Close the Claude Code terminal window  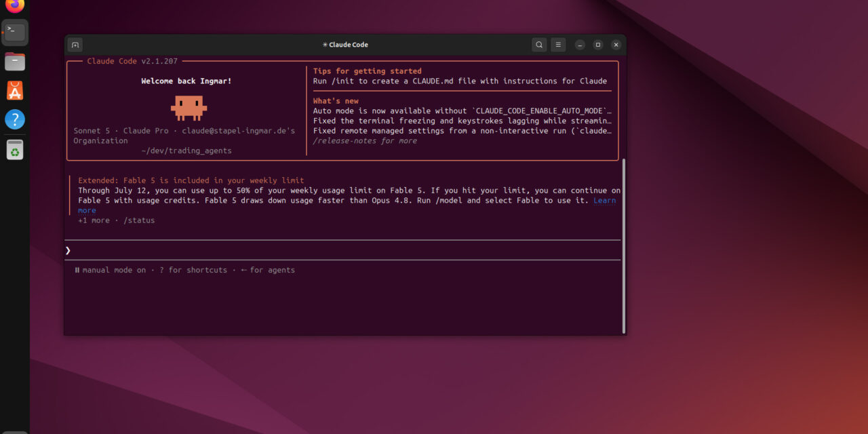coord(616,45)
